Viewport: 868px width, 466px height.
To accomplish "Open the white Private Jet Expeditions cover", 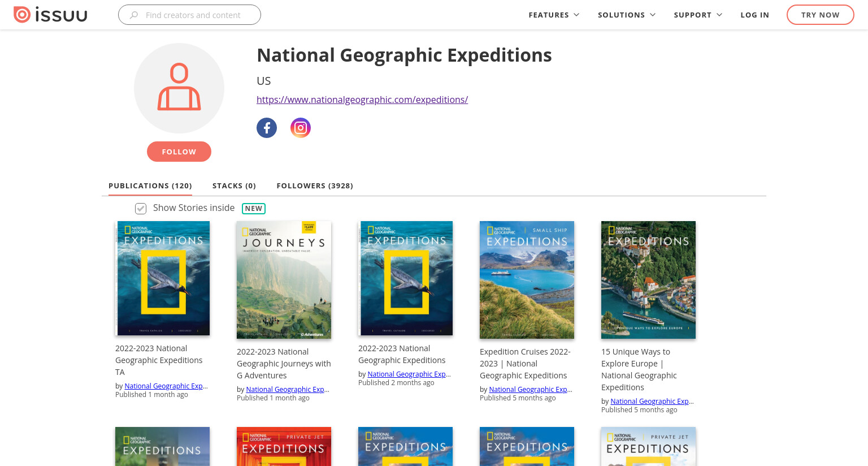I will [x=648, y=446].
